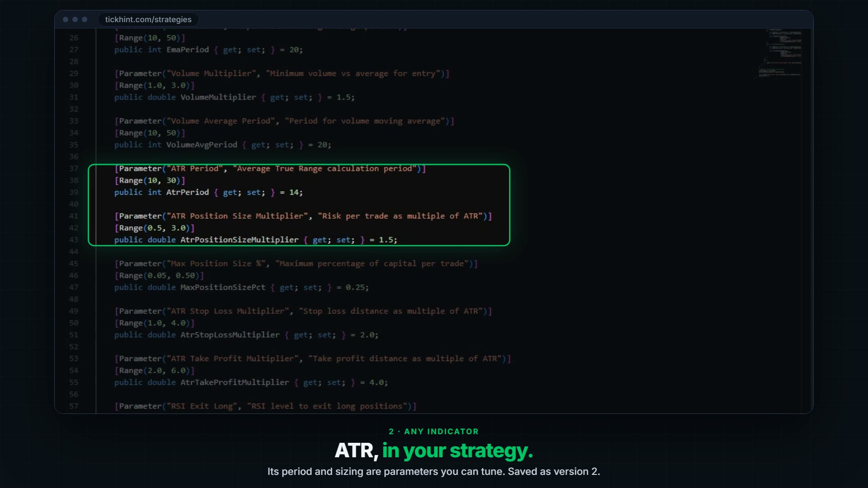Click the ATR Position Size Multiplier parameter line
This screenshot has width=868, height=488.
click(x=303, y=216)
